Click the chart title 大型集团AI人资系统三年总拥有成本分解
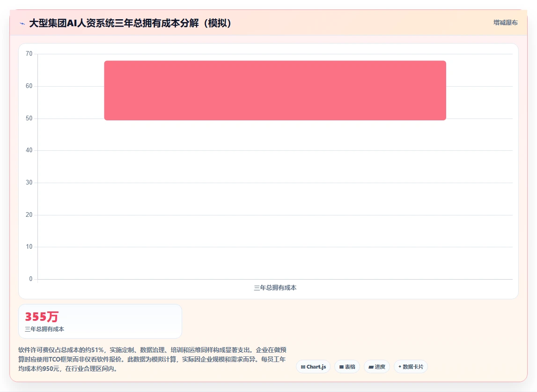The height and width of the screenshot is (392, 537). 131,23
